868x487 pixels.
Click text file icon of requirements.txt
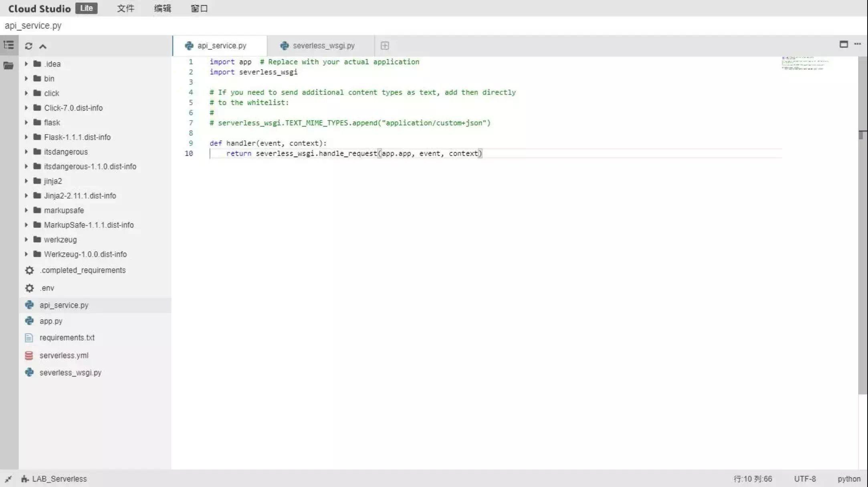click(29, 338)
